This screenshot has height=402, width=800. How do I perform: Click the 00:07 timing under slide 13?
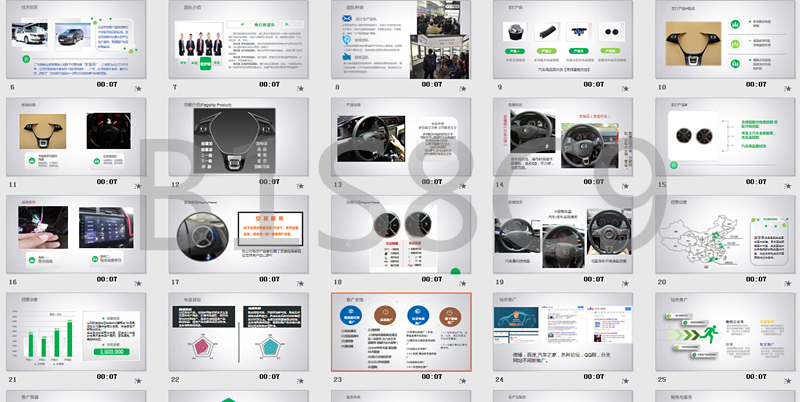pos(432,182)
